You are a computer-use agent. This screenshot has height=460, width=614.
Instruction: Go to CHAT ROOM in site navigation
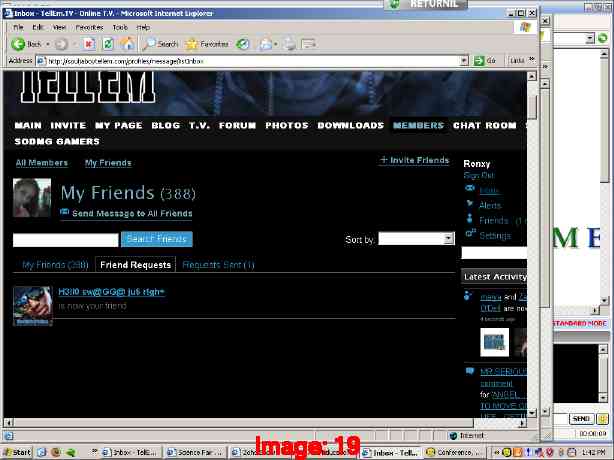point(485,125)
